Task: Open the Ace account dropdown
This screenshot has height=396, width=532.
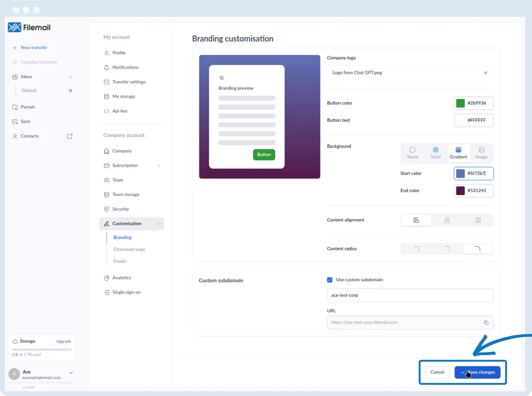Action: 71,373
